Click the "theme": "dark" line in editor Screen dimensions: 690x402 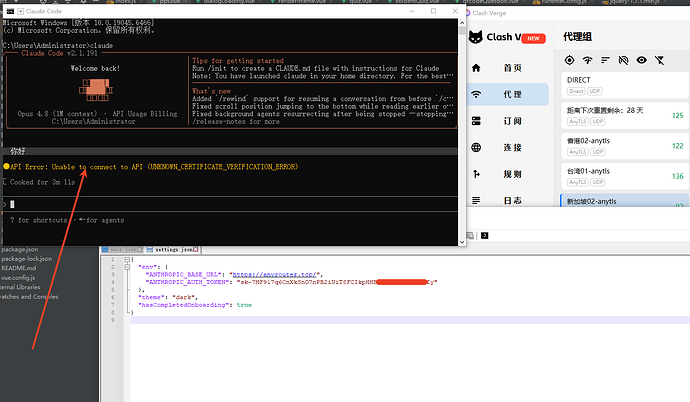pos(168,297)
